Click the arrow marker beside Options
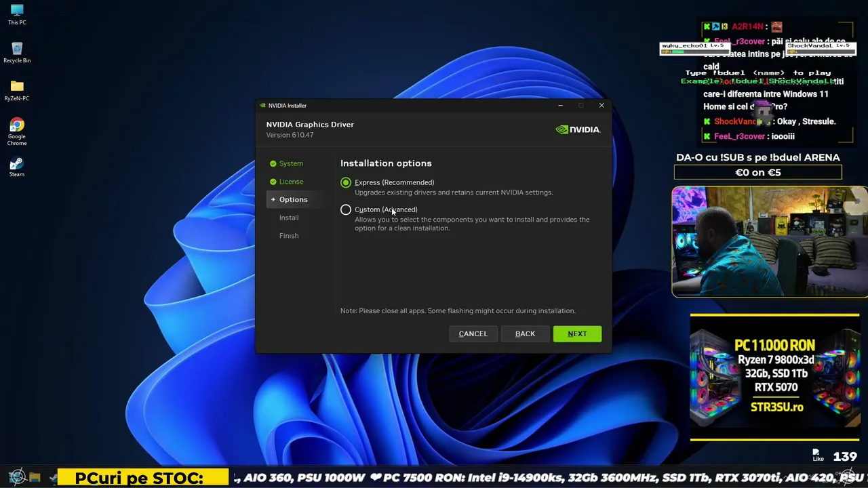This screenshot has height=488, width=868. (273, 199)
